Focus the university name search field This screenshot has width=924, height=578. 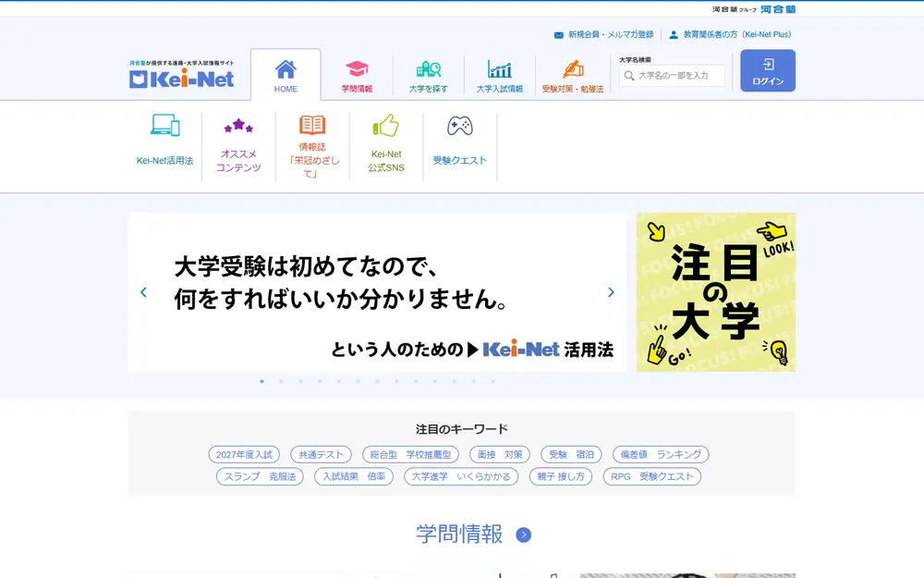pos(672,76)
